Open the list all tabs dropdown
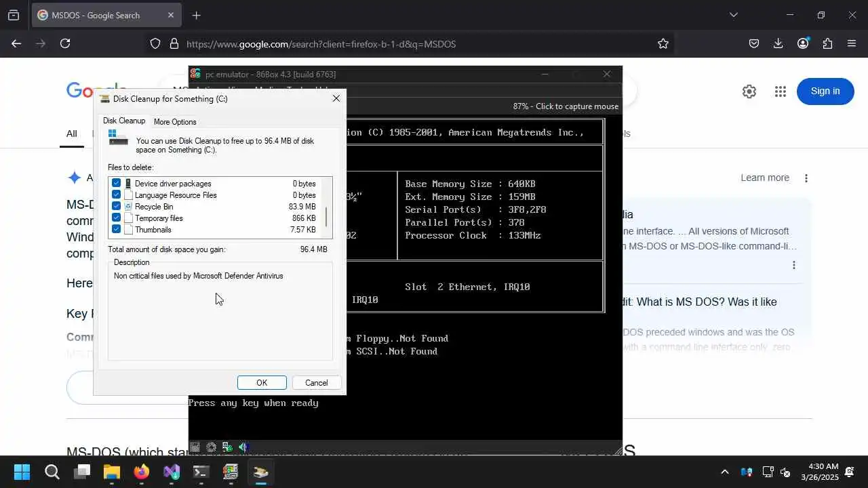The image size is (868, 488). click(733, 15)
